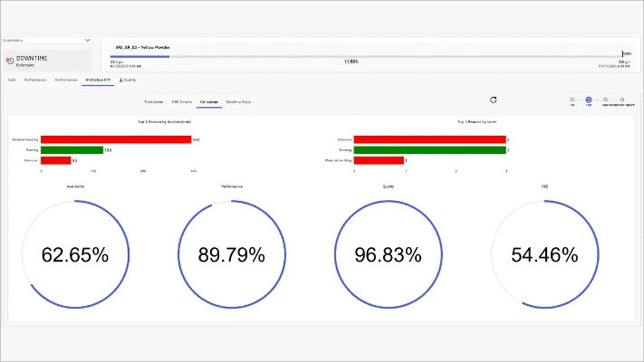Click the Material handling duration bar
The image size is (644, 362).
[x=116, y=139]
